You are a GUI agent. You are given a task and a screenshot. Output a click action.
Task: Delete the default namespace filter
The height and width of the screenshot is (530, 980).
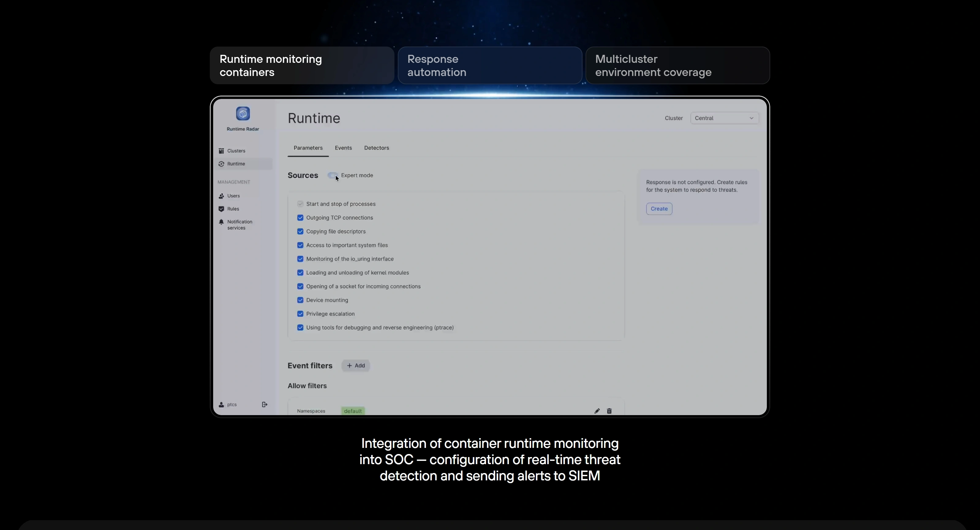(x=609, y=411)
